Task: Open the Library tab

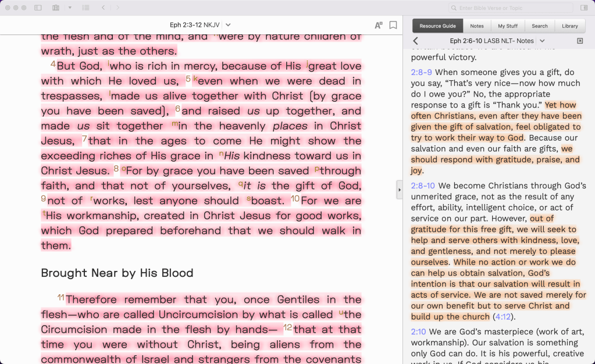Action: point(570,26)
